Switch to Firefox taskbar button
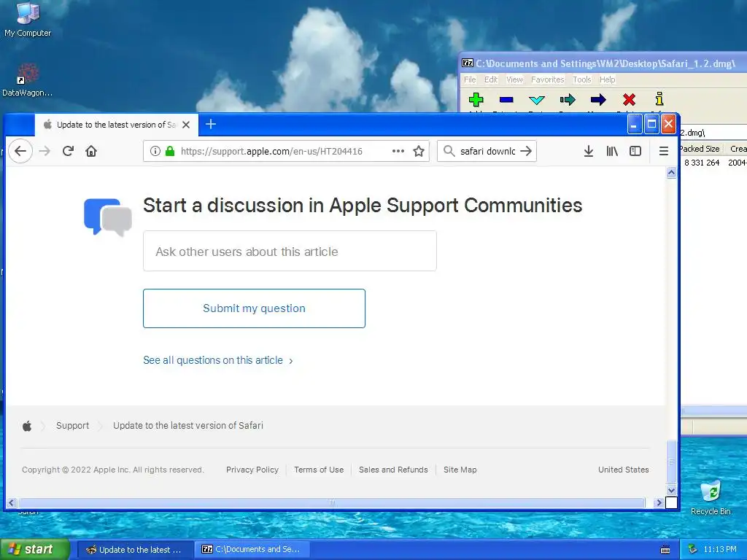747x560 pixels. (x=134, y=550)
